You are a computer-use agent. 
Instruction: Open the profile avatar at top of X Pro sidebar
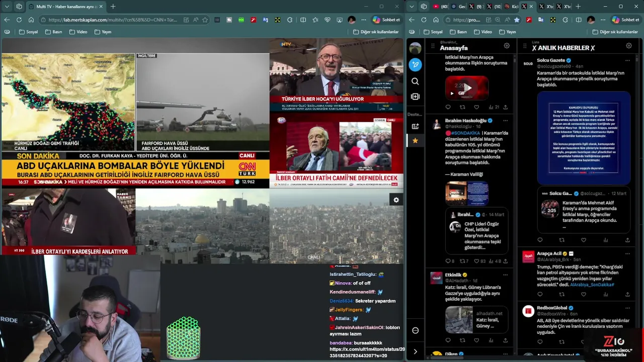pyautogui.click(x=415, y=48)
